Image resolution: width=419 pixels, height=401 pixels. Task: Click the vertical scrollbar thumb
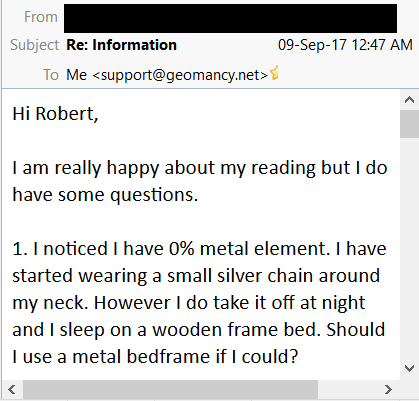[409, 124]
